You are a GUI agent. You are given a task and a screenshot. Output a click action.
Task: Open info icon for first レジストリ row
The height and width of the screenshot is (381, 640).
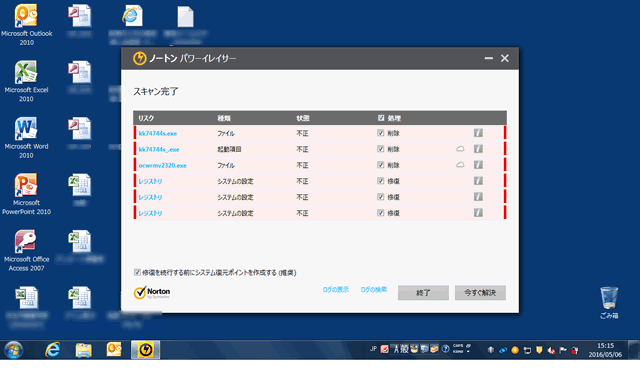point(478,180)
